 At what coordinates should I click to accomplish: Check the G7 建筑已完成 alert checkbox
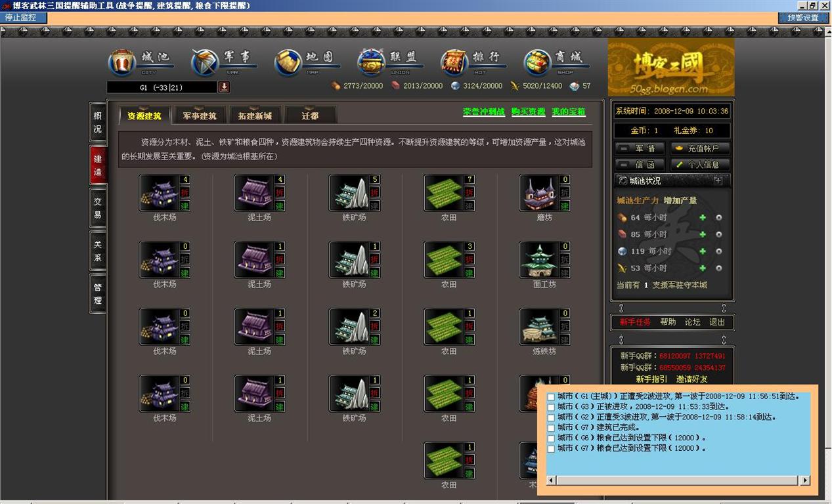(551, 428)
